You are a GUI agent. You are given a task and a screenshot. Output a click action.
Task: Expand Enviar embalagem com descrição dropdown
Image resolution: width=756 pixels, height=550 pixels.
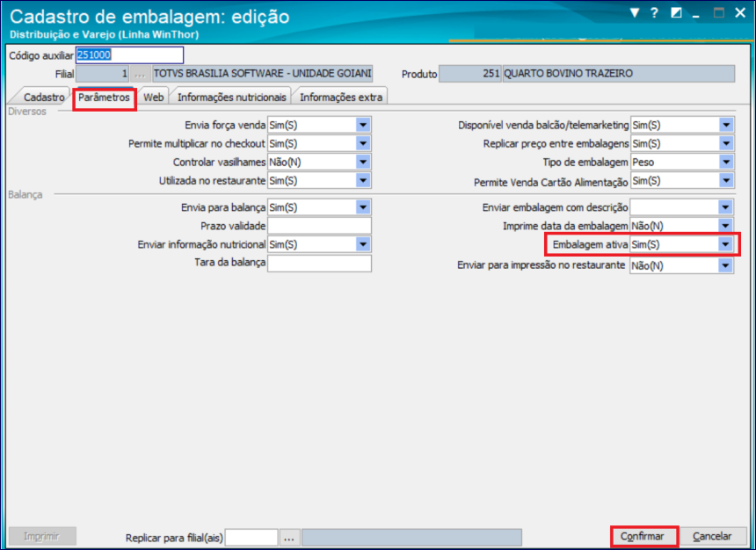click(725, 207)
